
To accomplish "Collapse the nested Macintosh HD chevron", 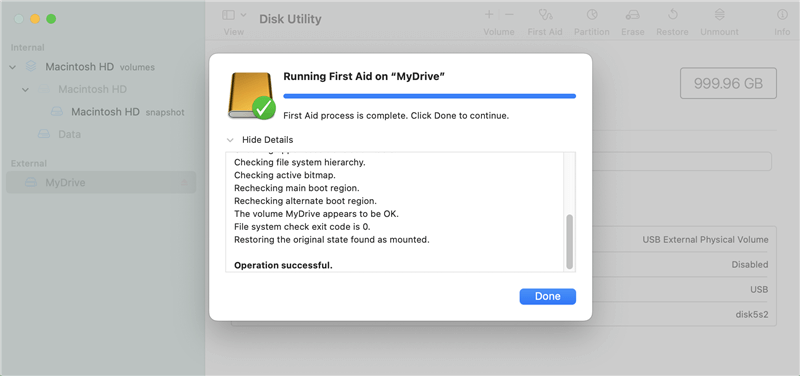I will click(26, 90).
